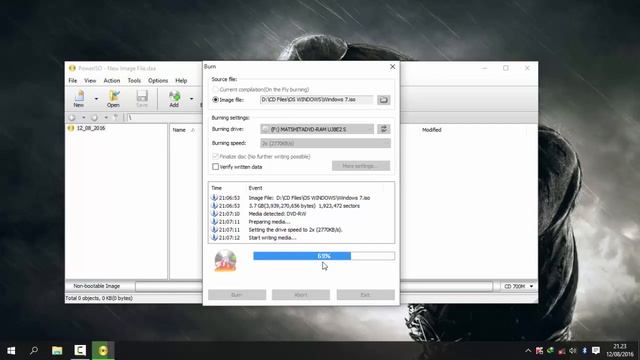Click the PowerISO title bar app icon
Image resolution: width=640 pixels, height=360 pixels.
coord(72,68)
